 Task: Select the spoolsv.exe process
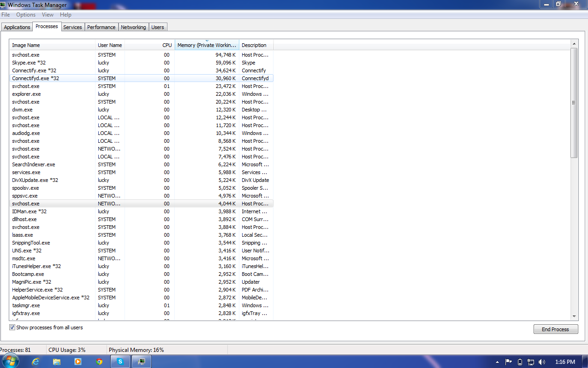[141, 188]
